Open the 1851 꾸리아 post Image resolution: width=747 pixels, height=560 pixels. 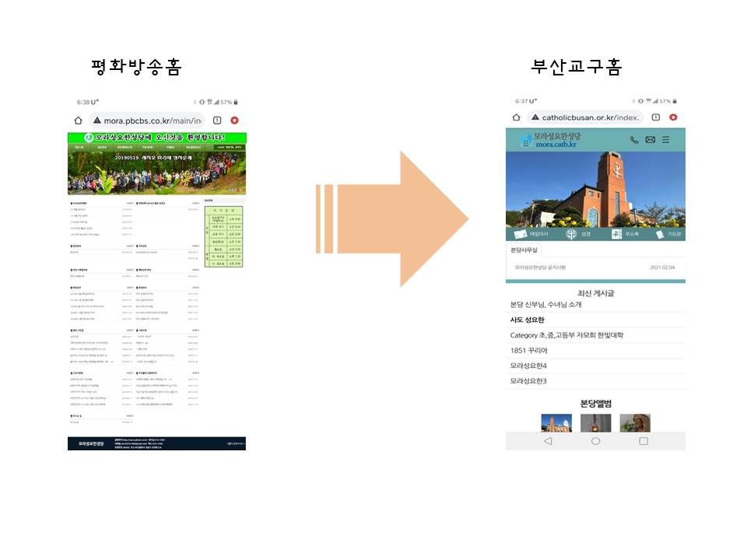[x=595, y=350]
